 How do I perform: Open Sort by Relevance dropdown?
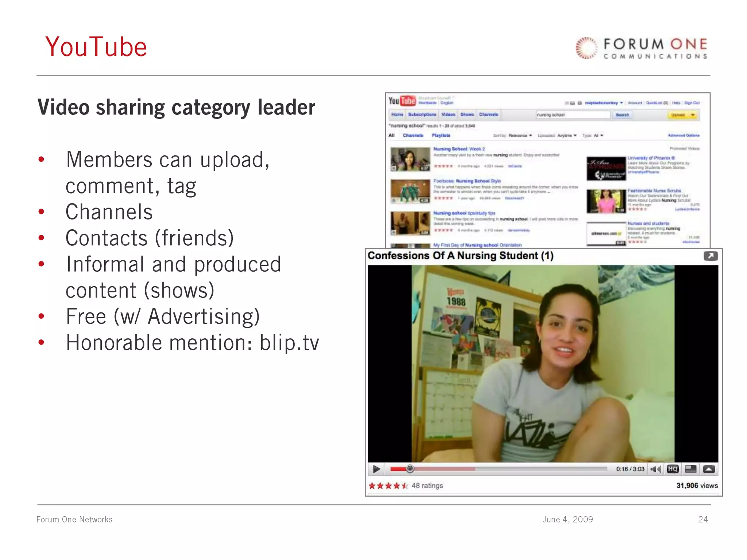pos(520,136)
